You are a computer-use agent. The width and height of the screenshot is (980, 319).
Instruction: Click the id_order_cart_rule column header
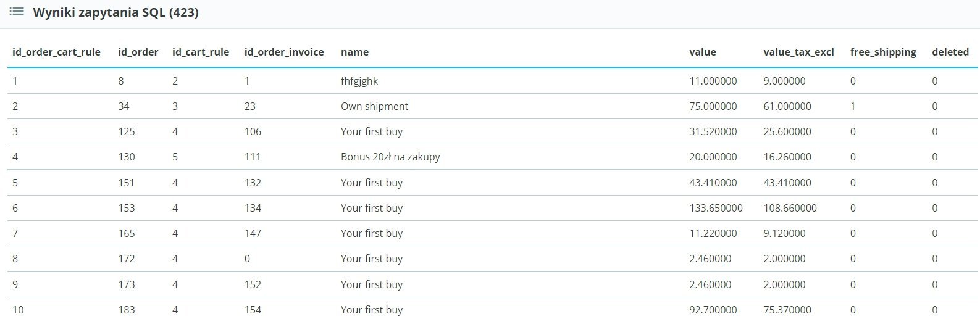pyautogui.click(x=56, y=52)
